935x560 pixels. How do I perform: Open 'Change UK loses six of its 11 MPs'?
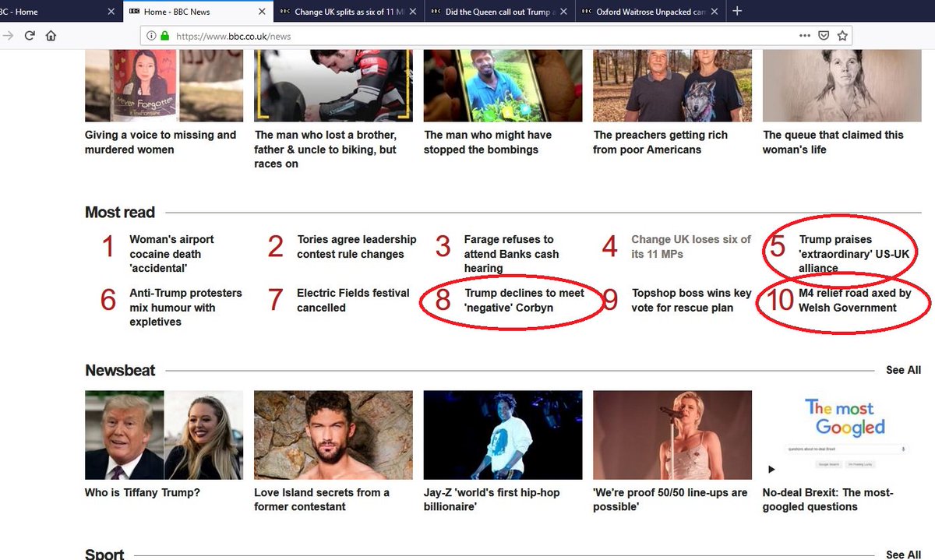tap(691, 247)
